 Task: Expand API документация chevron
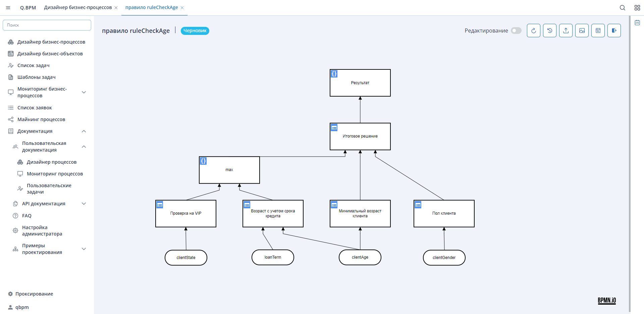[x=84, y=204]
